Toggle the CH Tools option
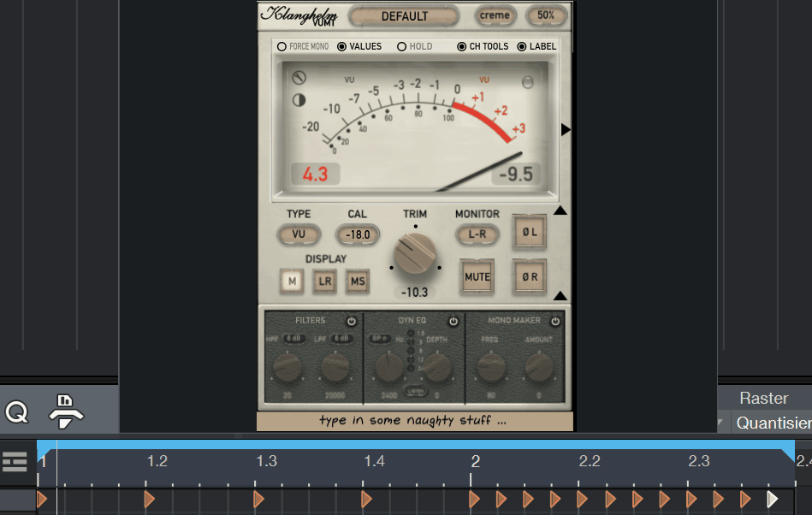 (462, 46)
